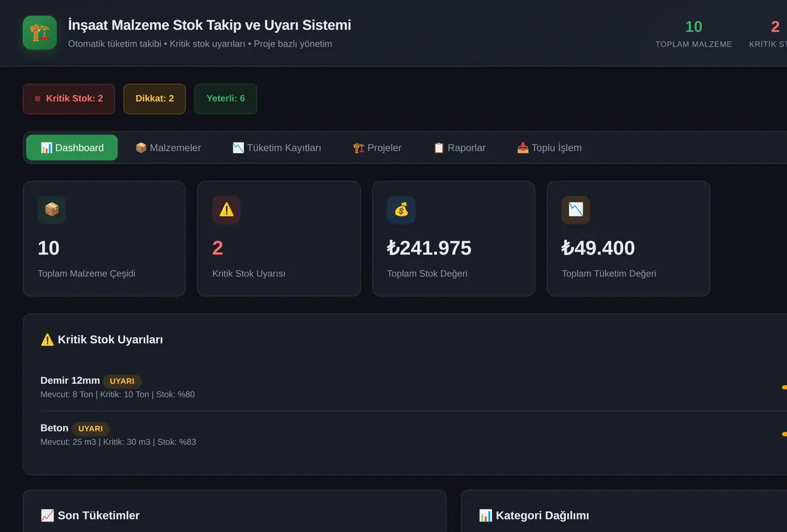Image resolution: width=787 pixels, height=532 pixels.
Task: Click the Kritik Stok Uyarıları section heading
Action: pyautogui.click(x=102, y=340)
